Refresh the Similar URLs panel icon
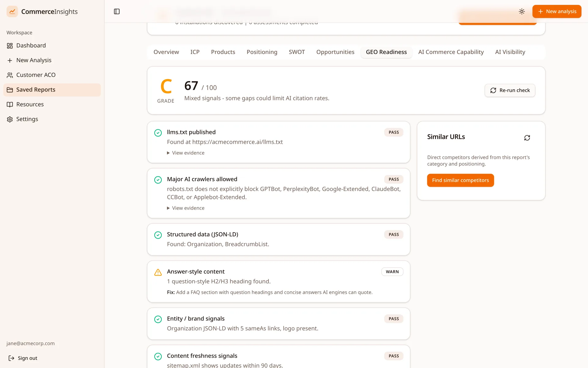This screenshot has width=588, height=368. click(527, 138)
